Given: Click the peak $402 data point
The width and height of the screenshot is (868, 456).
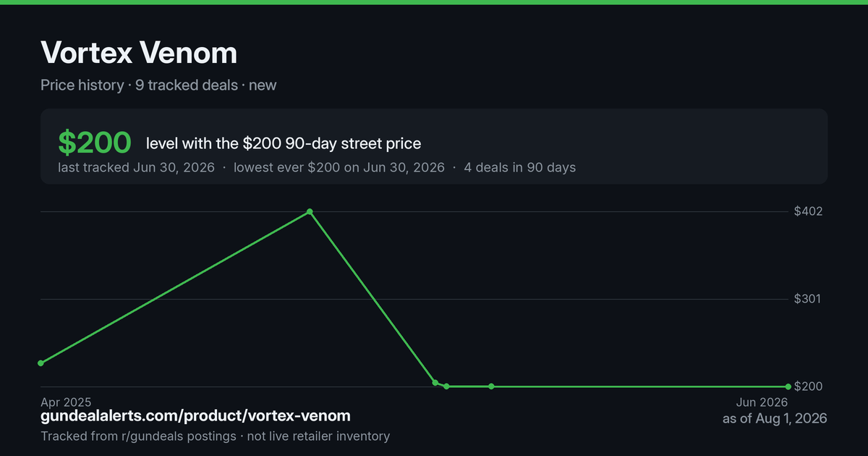Looking at the screenshot, I should pos(310,211).
